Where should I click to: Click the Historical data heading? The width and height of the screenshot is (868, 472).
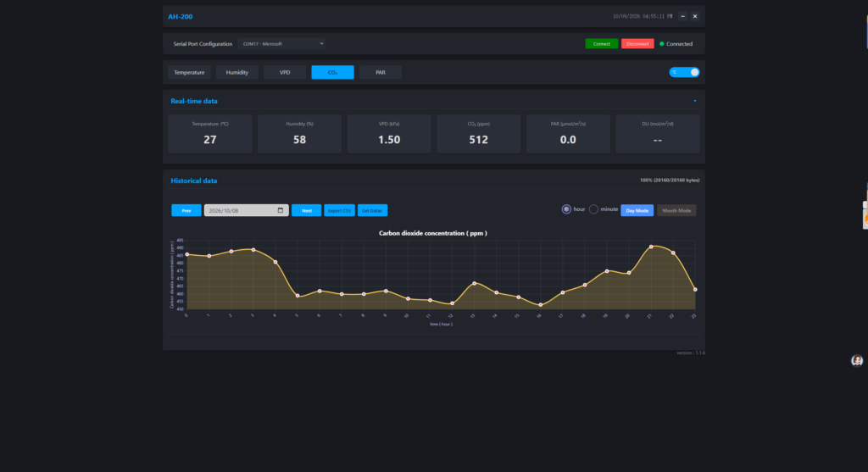pyautogui.click(x=194, y=181)
